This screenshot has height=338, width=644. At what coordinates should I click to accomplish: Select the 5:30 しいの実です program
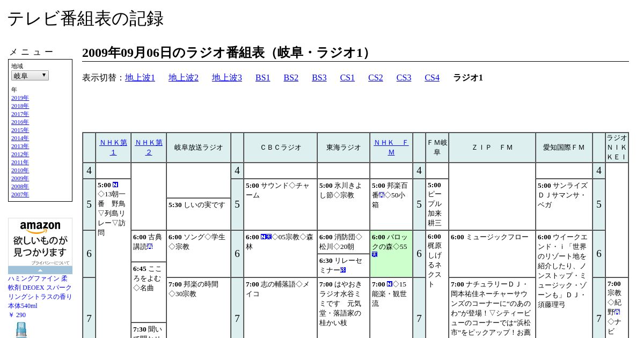point(199,214)
